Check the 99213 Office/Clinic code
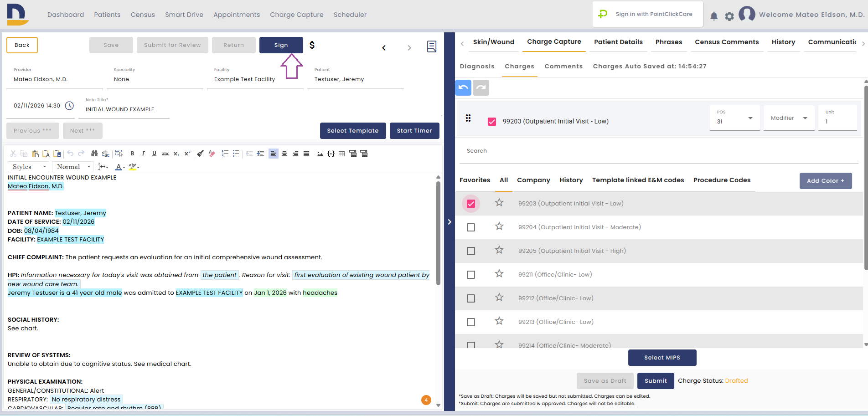The width and height of the screenshot is (868, 416). click(471, 322)
